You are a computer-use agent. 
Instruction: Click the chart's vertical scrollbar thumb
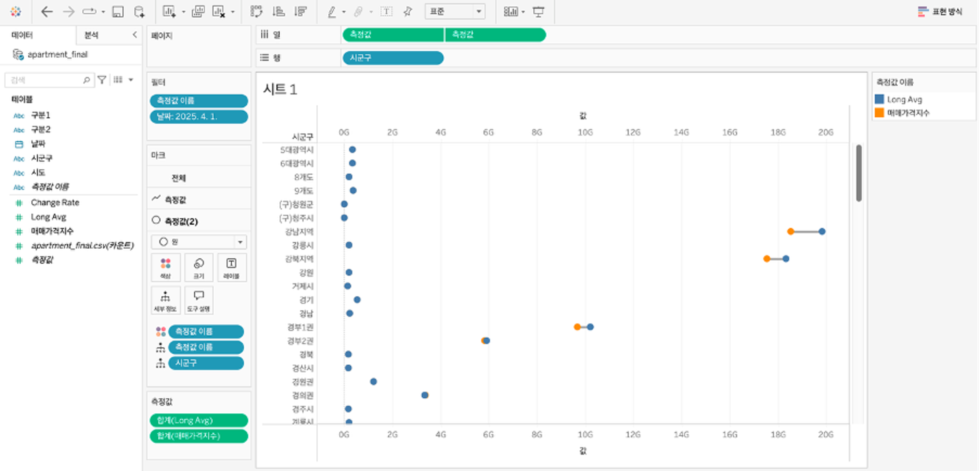click(x=859, y=173)
